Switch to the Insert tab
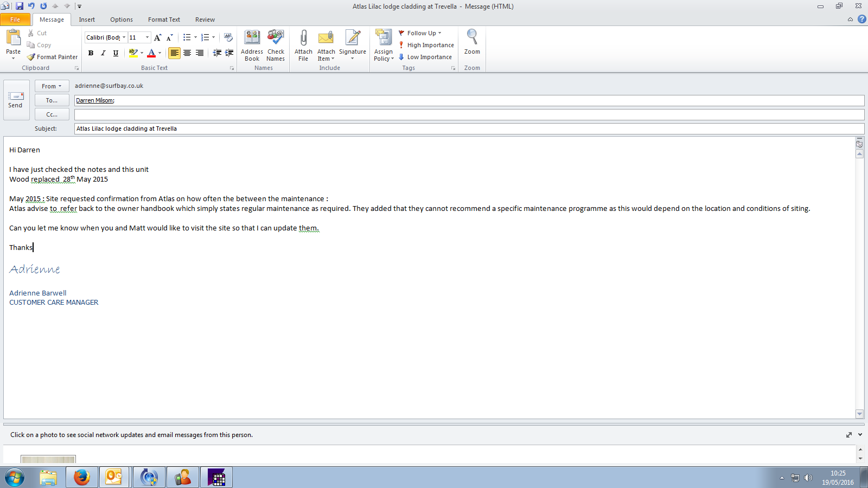 click(x=87, y=20)
